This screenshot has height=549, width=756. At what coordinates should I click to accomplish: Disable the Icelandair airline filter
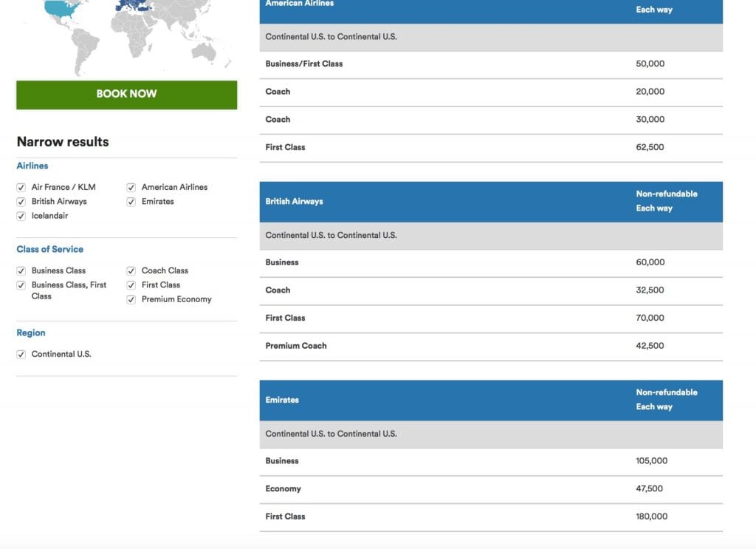[x=21, y=216]
